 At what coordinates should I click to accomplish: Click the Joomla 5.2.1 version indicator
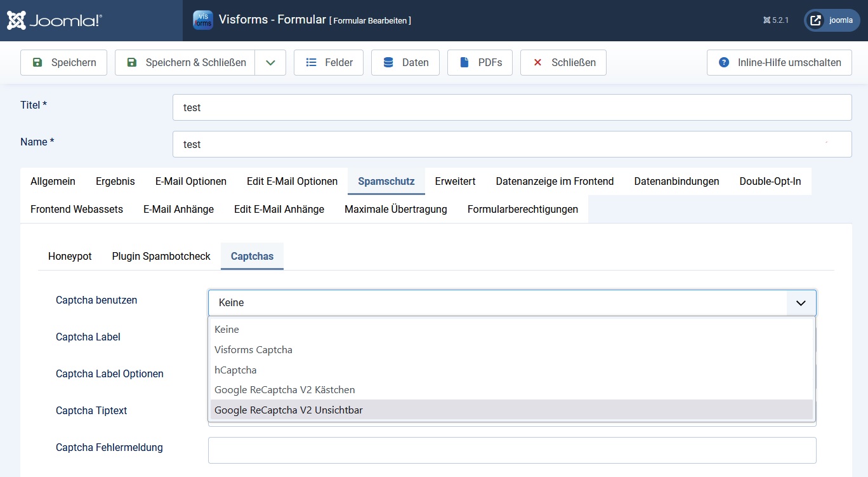tap(776, 20)
